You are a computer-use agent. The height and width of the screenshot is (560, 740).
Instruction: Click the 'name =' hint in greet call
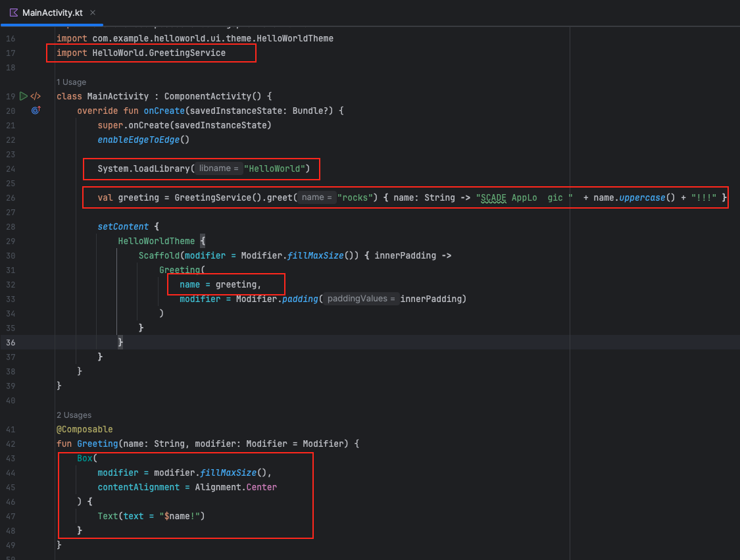(316, 197)
